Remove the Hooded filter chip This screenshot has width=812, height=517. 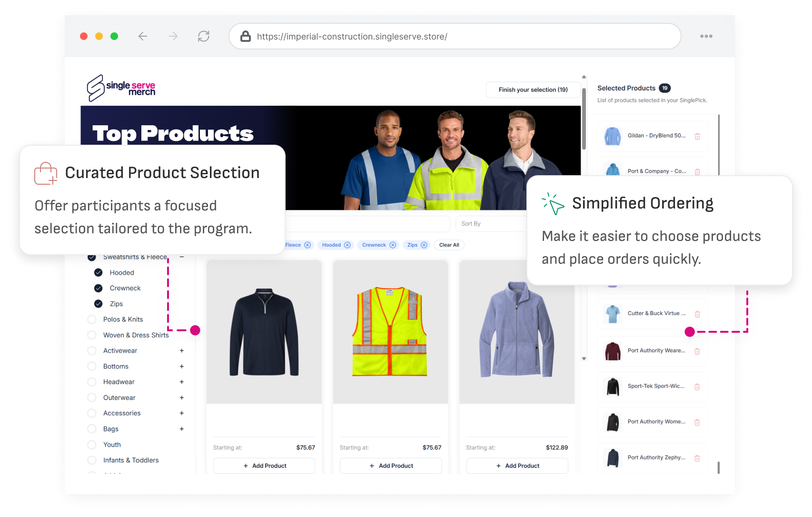coord(347,245)
